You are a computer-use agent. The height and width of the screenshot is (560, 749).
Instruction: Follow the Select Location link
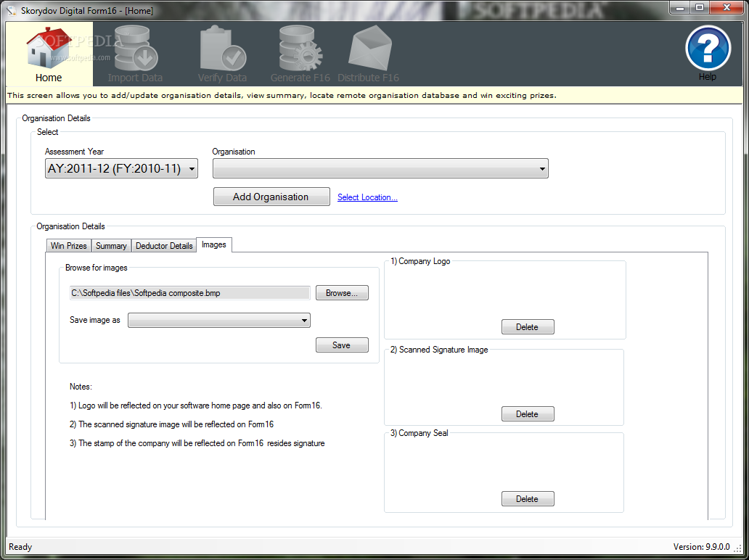coord(367,197)
